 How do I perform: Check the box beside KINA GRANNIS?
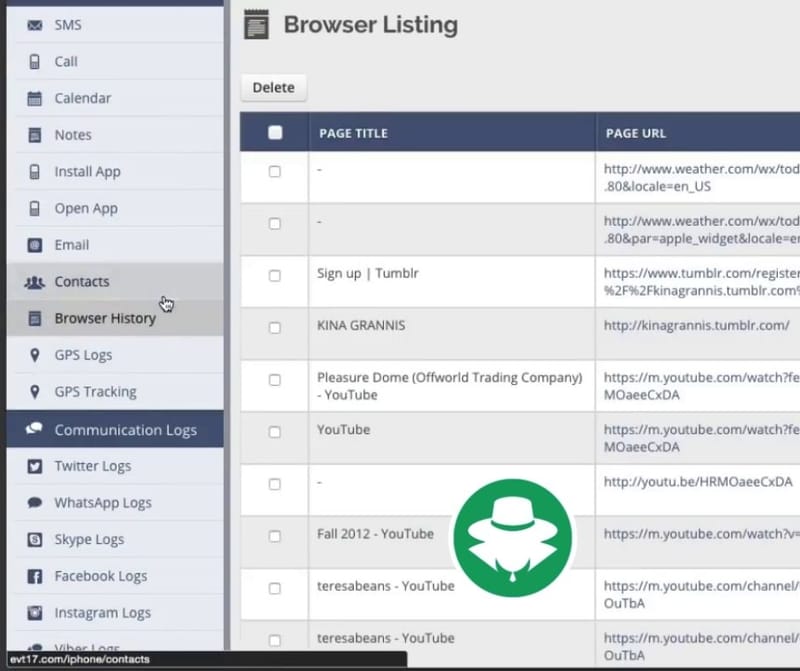coord(274,329)
